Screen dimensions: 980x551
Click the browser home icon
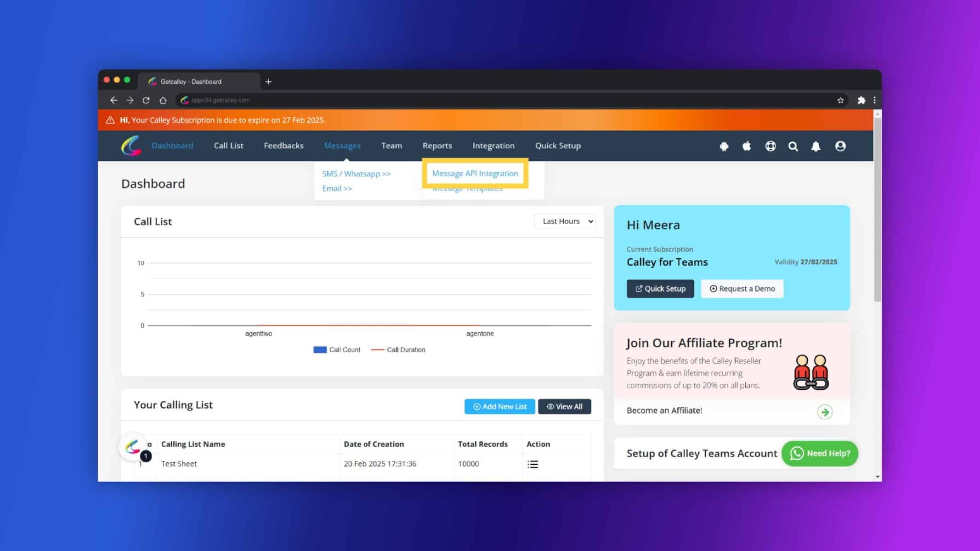(163, 100)
